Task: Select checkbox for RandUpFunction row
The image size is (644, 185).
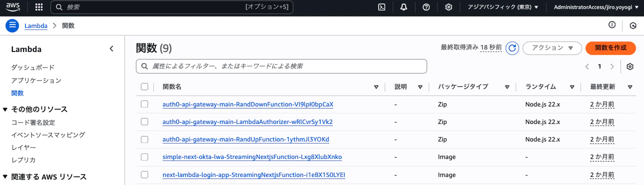Action: pos(144,139)
